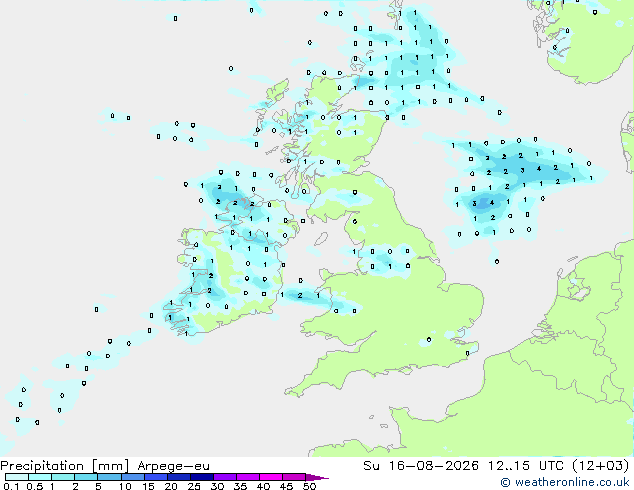Pick the legend swatch between 35 and 40
This screenshot has width=634, height=490.
[247, 477]
